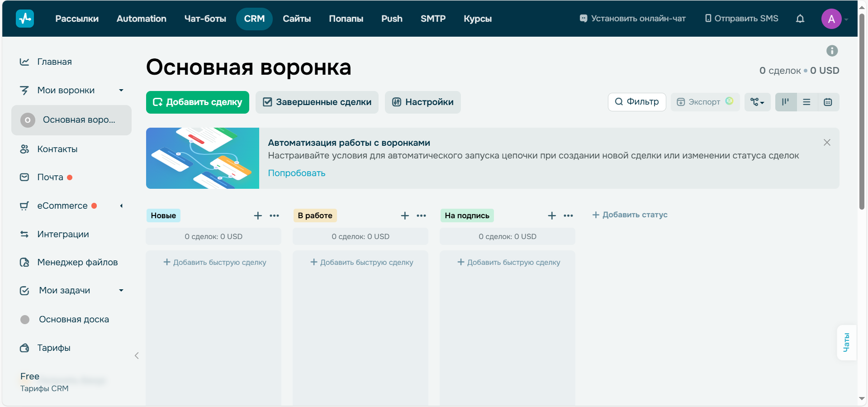Click Добавить статус
This screenshot has height=407, width=868.
point(630,215)
